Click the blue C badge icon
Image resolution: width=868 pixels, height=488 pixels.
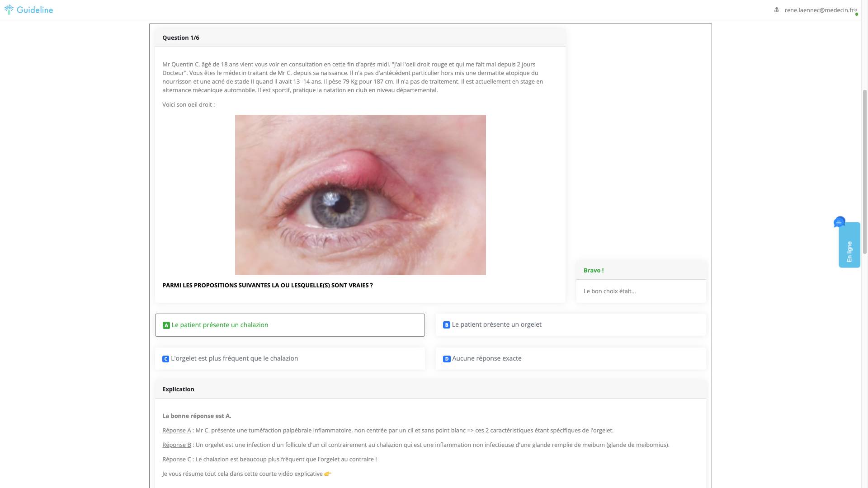(165, 359)
